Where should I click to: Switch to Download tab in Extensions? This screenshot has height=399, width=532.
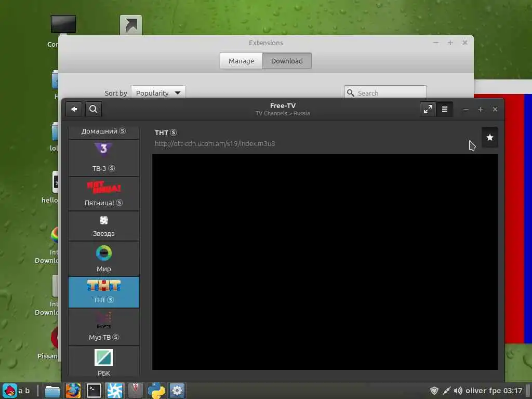[x=287, y=61]
